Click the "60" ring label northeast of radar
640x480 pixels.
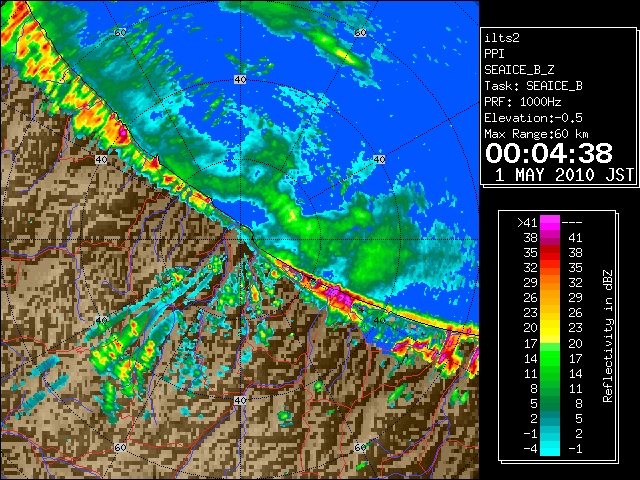click(360, 32)
